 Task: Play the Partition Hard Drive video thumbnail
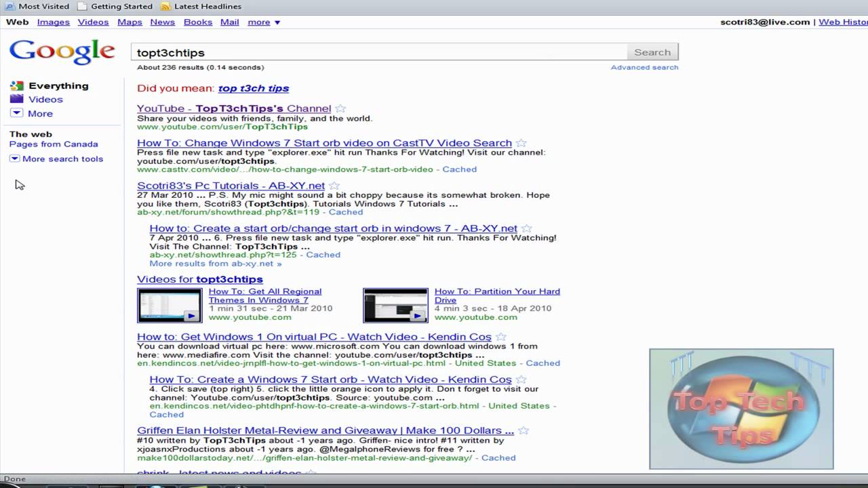click(395, 305)
